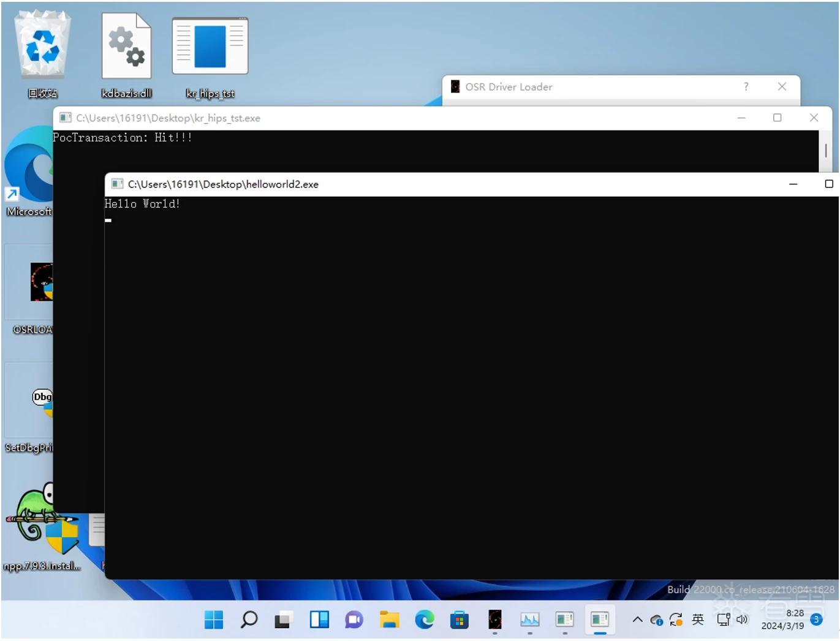Select the Recycle Bin desktop icon
840x641 pixels.
42,55
